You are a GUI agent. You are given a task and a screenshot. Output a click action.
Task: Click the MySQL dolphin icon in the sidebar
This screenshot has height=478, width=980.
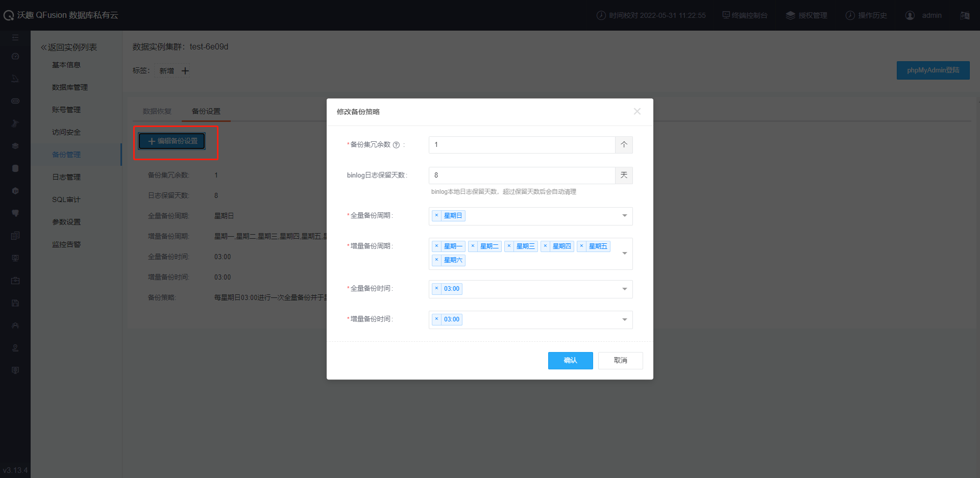click(15, 79)
